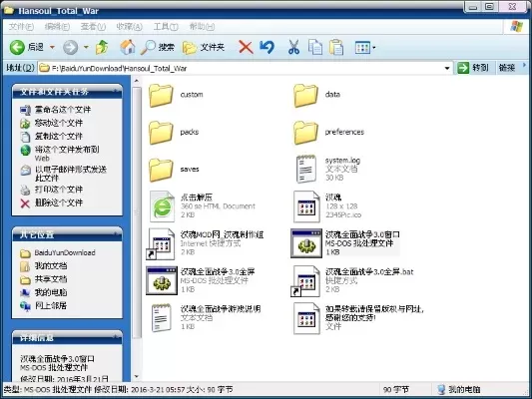Click the sidebar scroll down arrow

coord(137,376)
